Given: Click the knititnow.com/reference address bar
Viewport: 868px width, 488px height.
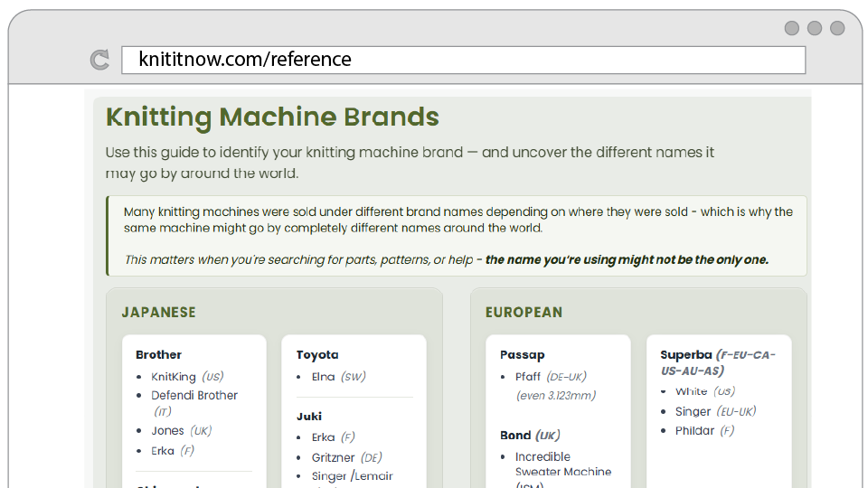Looking at the screenshot, I should [463, 60].
